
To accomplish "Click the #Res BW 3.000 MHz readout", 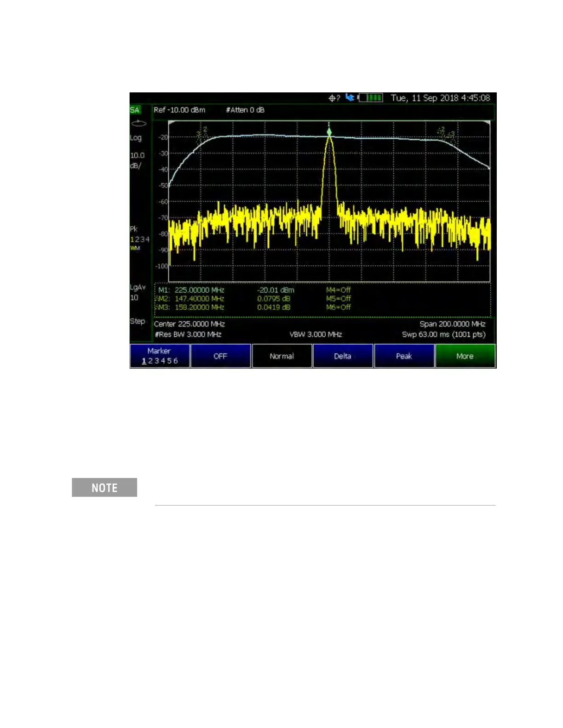I will point(188,334).
